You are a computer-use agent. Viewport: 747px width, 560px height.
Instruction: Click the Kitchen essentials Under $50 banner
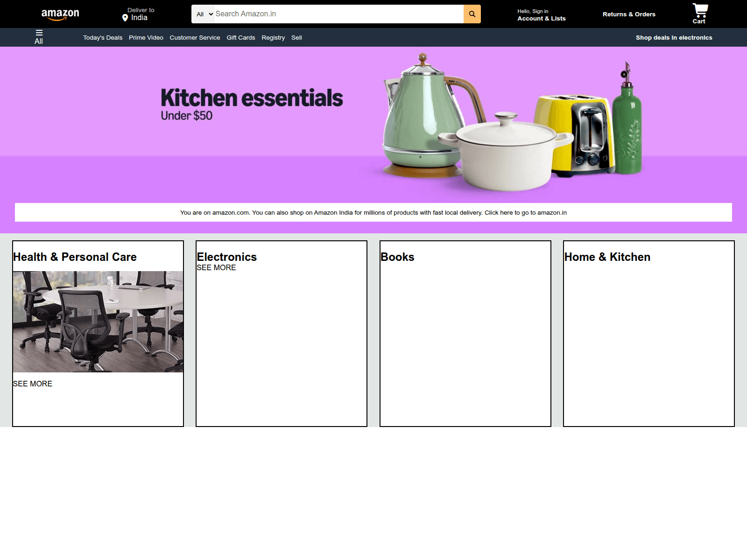[252, 104]
